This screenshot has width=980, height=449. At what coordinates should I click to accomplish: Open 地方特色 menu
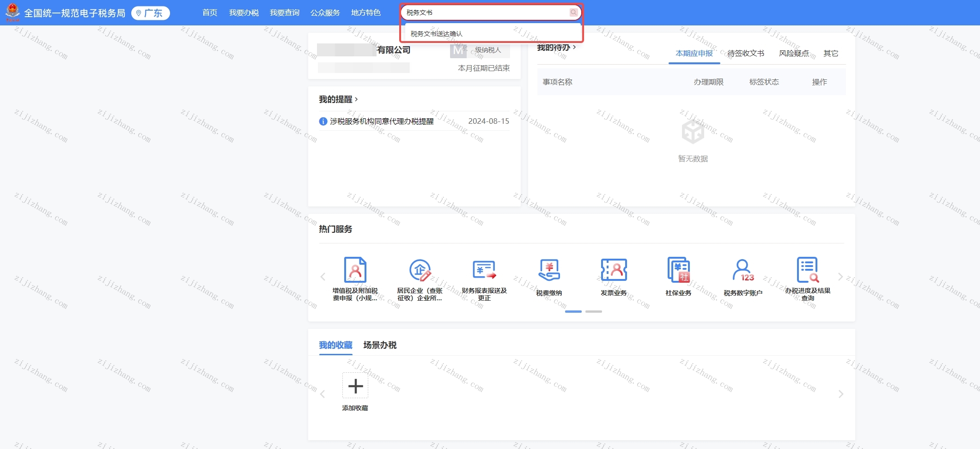pyautogui.click(x=366, y=12)
